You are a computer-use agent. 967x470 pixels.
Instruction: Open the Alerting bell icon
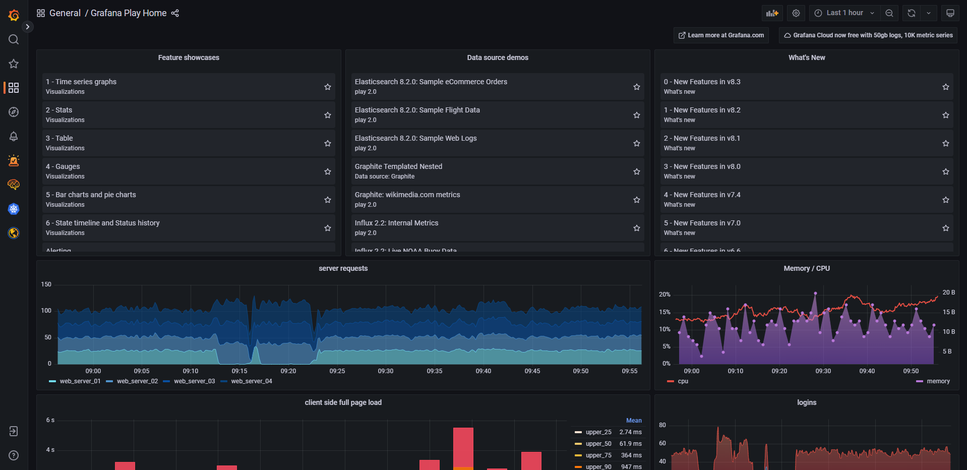point(14,136)
